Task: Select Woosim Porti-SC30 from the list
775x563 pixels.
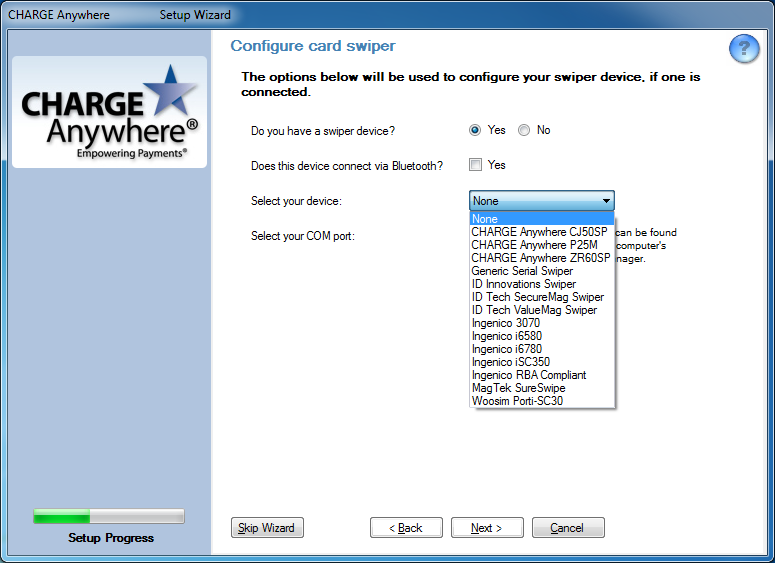Action: (x=517, y=401)
